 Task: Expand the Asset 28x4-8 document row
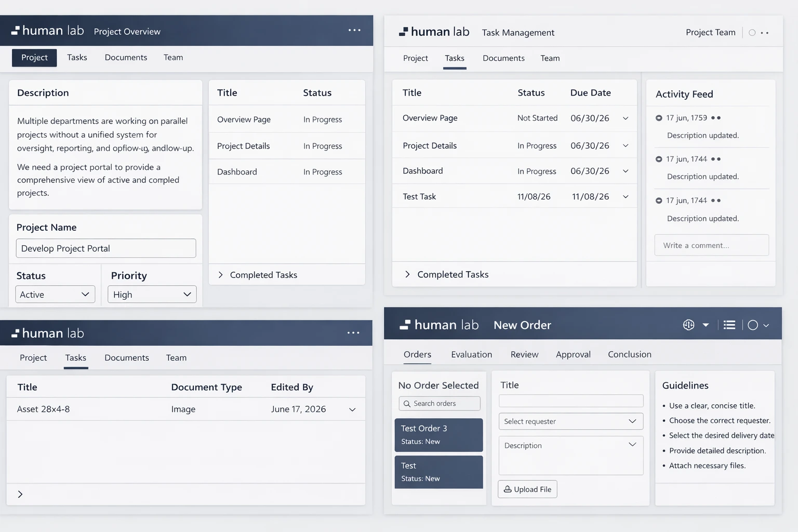pyautogui.click(x=352, y=409)
